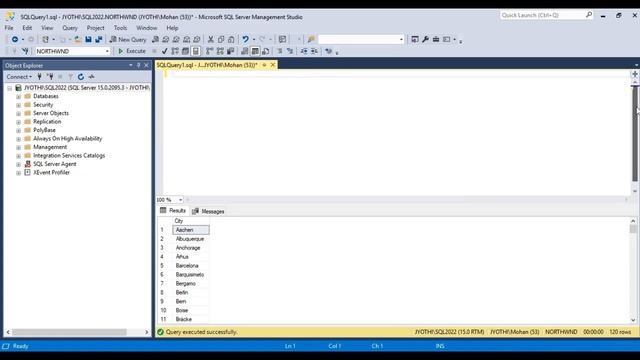Click the Find in Files icon
Screen dimensions: 640x360
click(311, 40)
